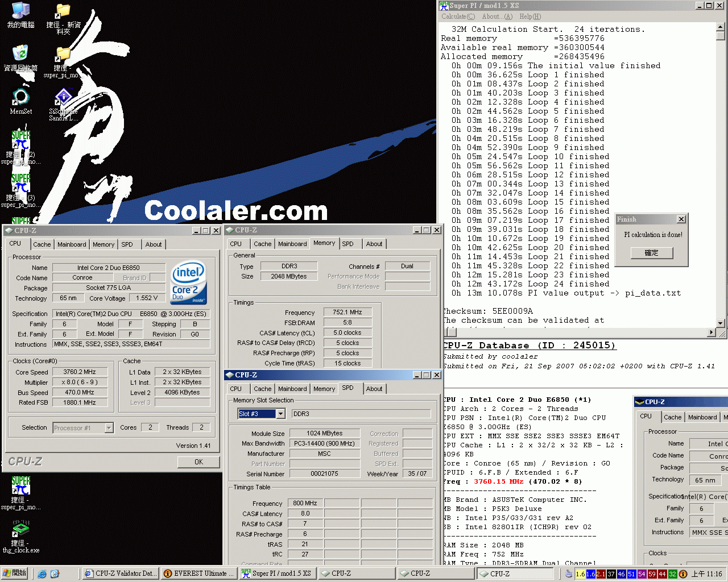Click the Internet Explorer quick launch icon

(42, 573)
